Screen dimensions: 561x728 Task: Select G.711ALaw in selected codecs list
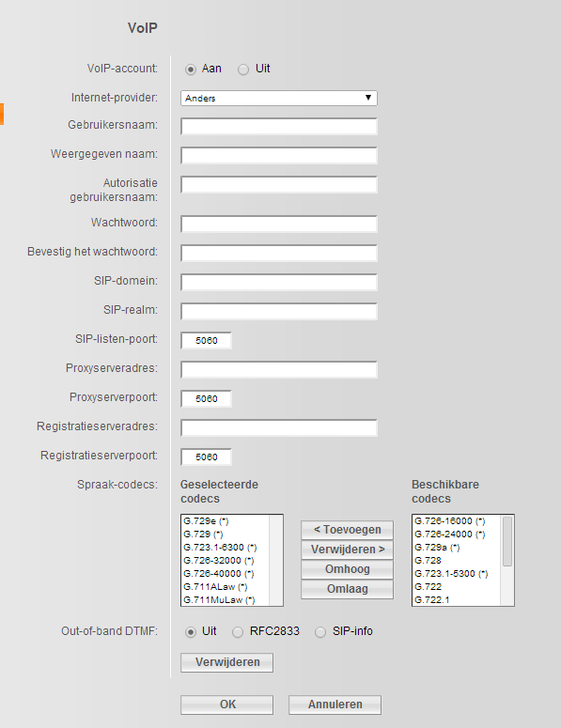coord(226,587)
